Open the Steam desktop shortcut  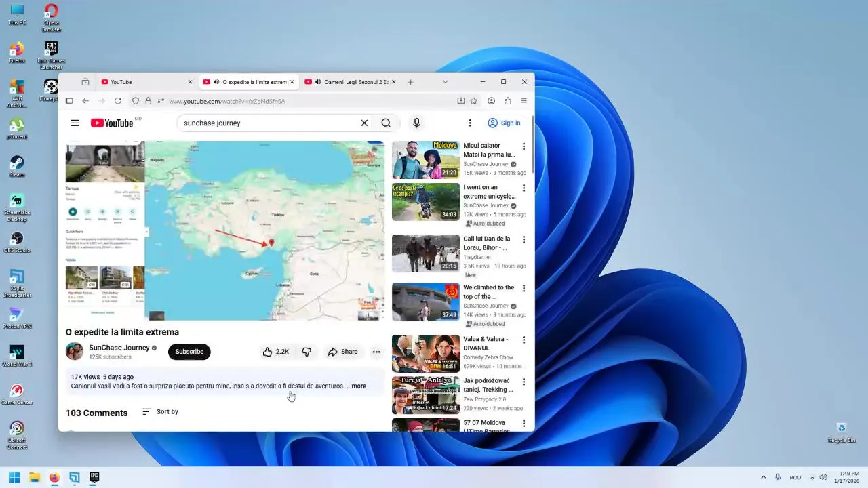[x=17, y=166]
